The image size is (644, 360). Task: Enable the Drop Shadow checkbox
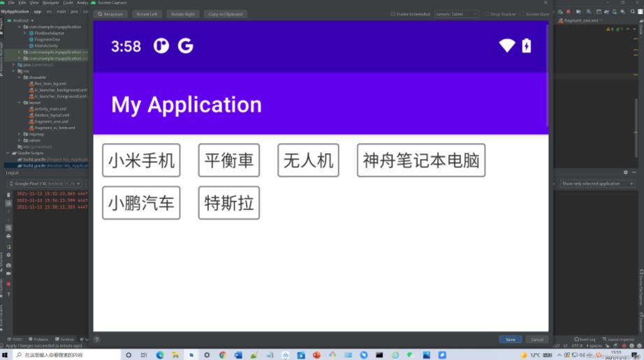[x=486, y=14]
